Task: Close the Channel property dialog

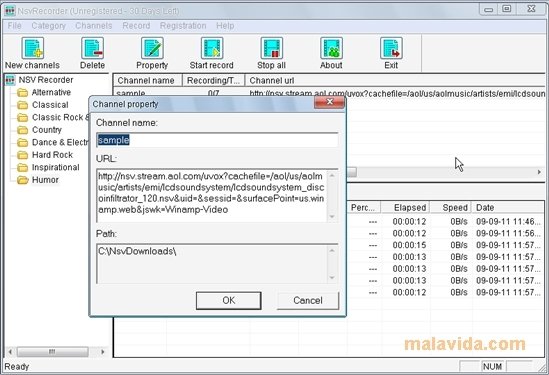Action: 329,102
